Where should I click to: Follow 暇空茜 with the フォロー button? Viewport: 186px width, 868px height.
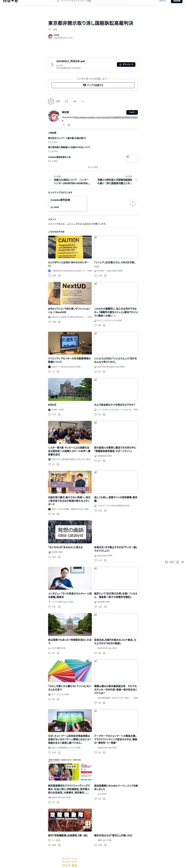coord(132,112)
